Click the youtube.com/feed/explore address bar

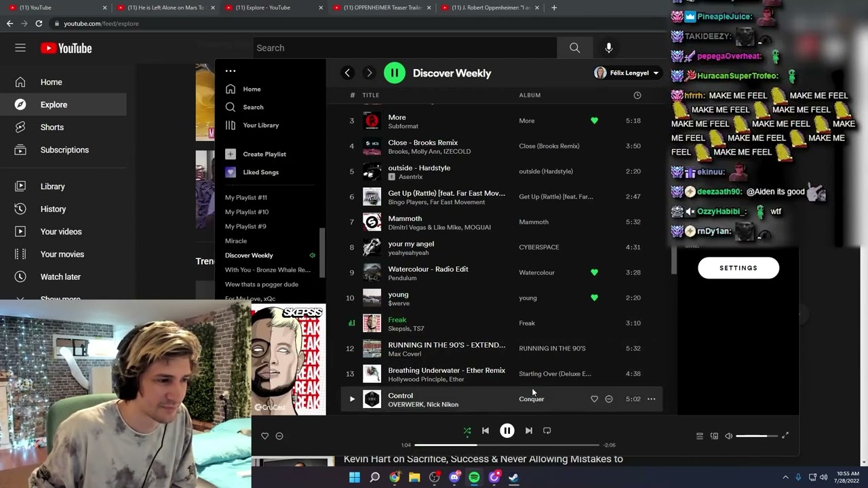(x=101, y=23)
